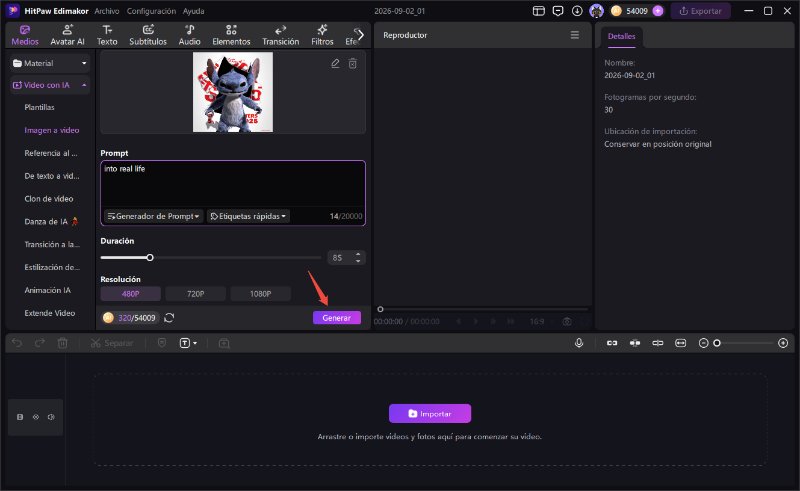Decrease duration with the stepper down arrow
Viewport: 800px width, 491px height.
358,261
